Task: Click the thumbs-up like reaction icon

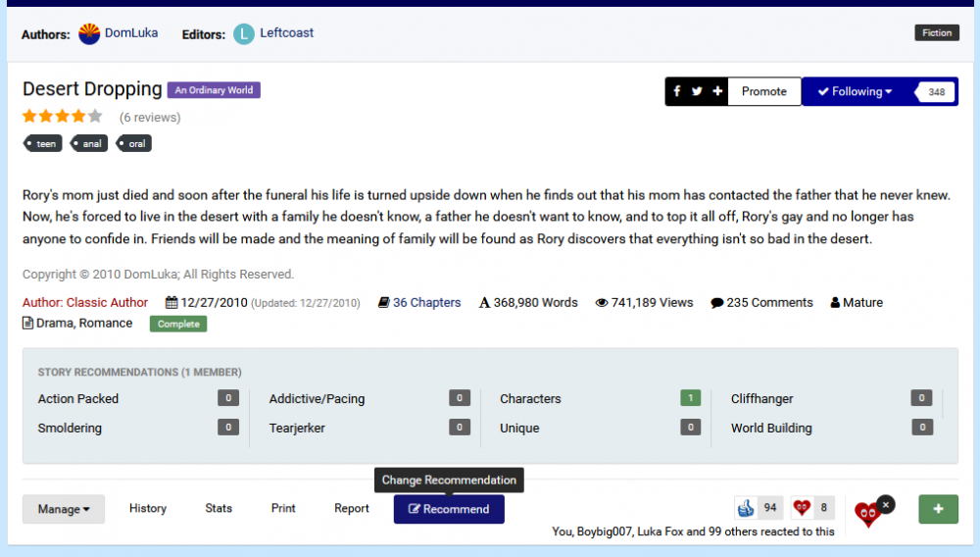Action: click(x=747, y=508)
